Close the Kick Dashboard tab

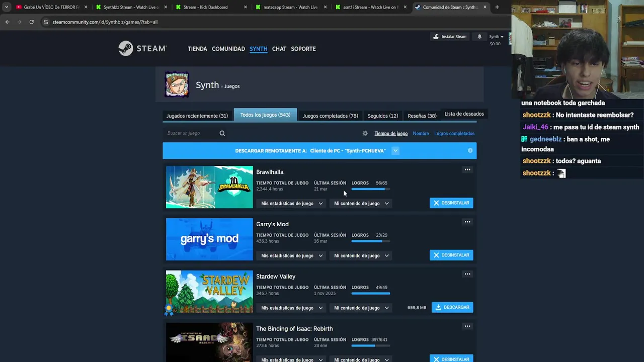[x=246, y=7]
